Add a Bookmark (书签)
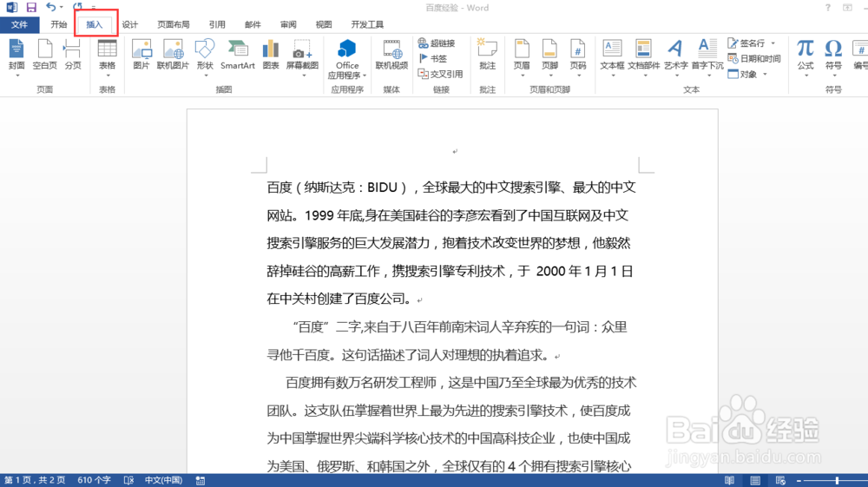 433,59
